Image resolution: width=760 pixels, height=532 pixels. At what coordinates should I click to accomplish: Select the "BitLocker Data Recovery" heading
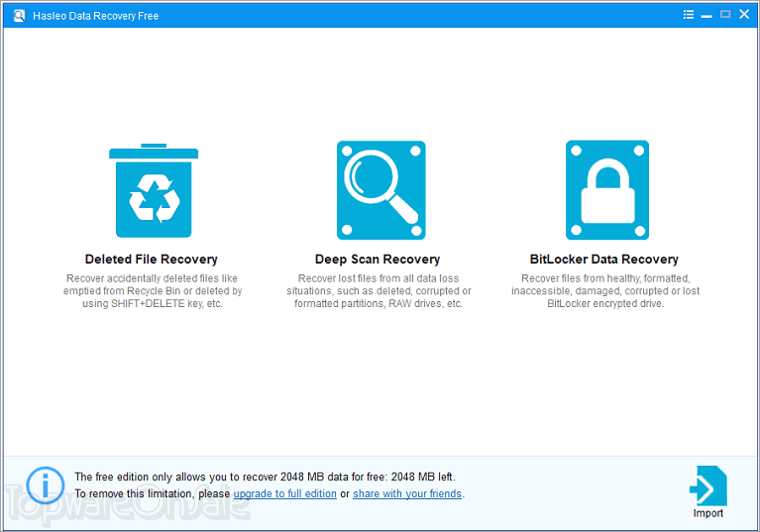[603, 260]
